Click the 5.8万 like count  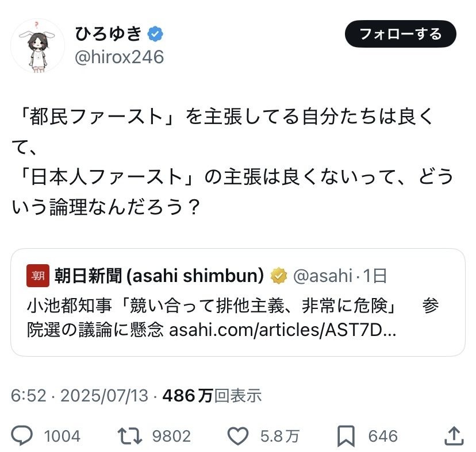279,436
